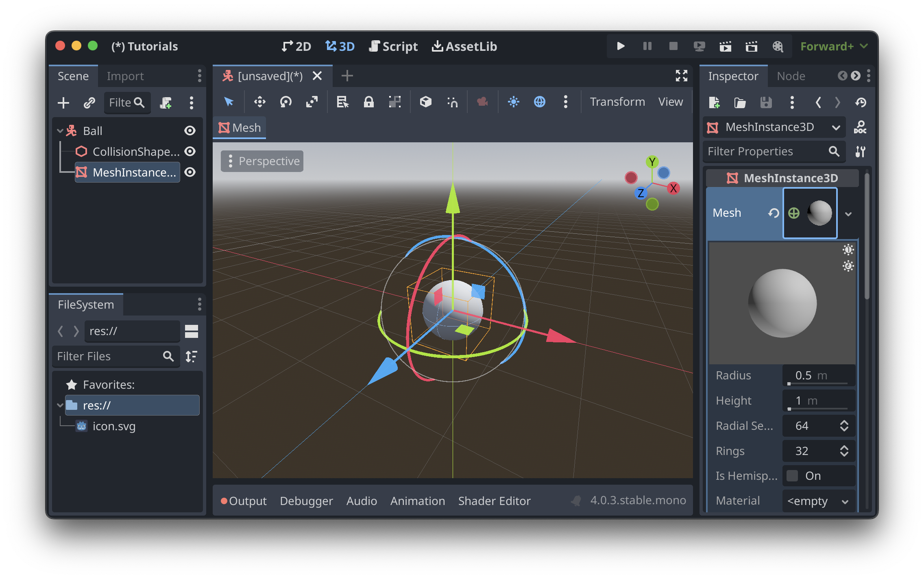Viewport: 924px width, 579px height.
Task: Open Inspector object history icon
Action: pyautogui.click(x=861, y=102)
